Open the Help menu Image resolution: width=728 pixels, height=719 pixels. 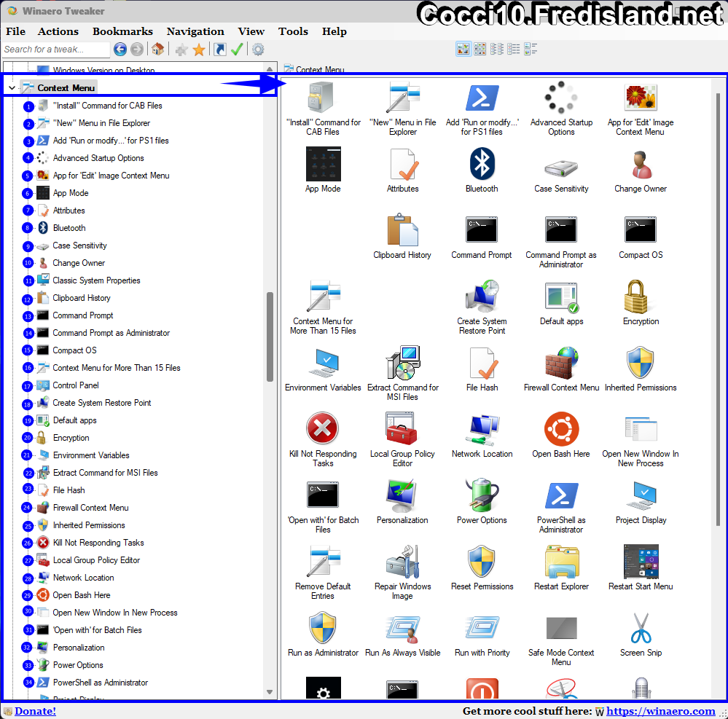pos(334,31)
